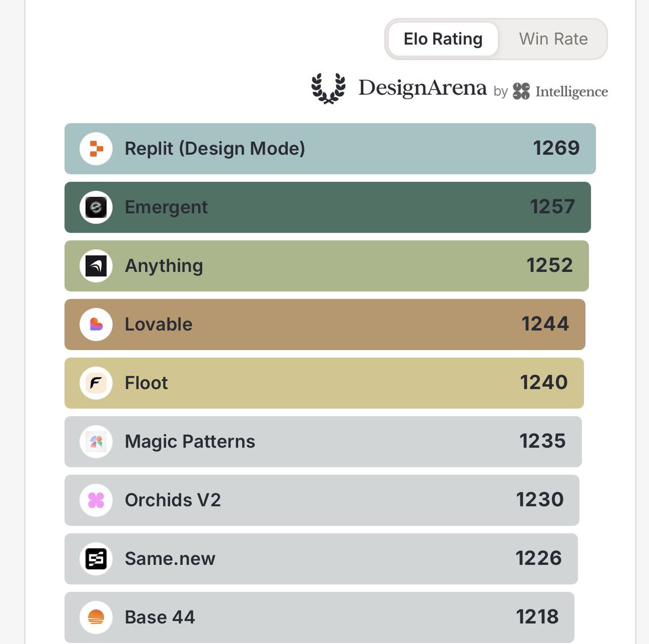The height and width of the screenshot is (644, 649).
Task: Click the Same.new logo icon
Action: pos(96,558)
